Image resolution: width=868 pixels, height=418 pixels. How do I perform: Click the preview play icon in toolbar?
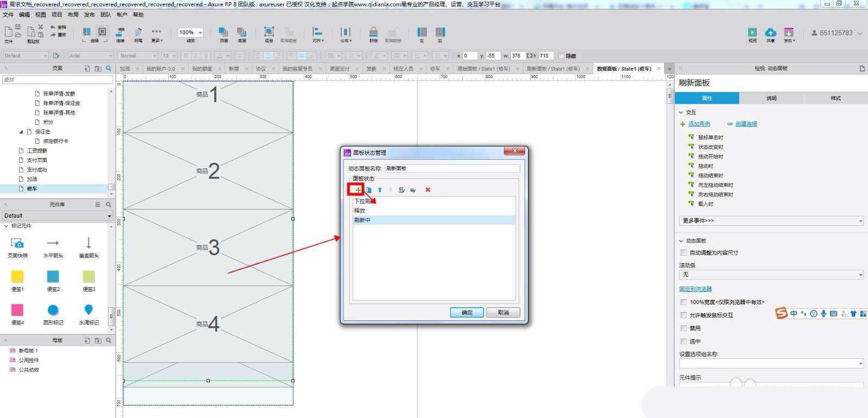[752, 33]
